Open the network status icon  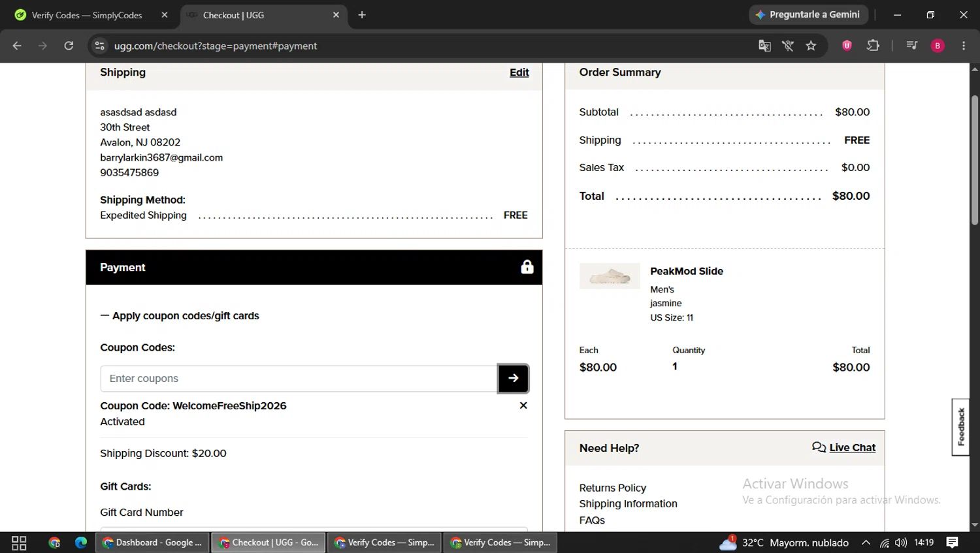click(x=884, y=543)
